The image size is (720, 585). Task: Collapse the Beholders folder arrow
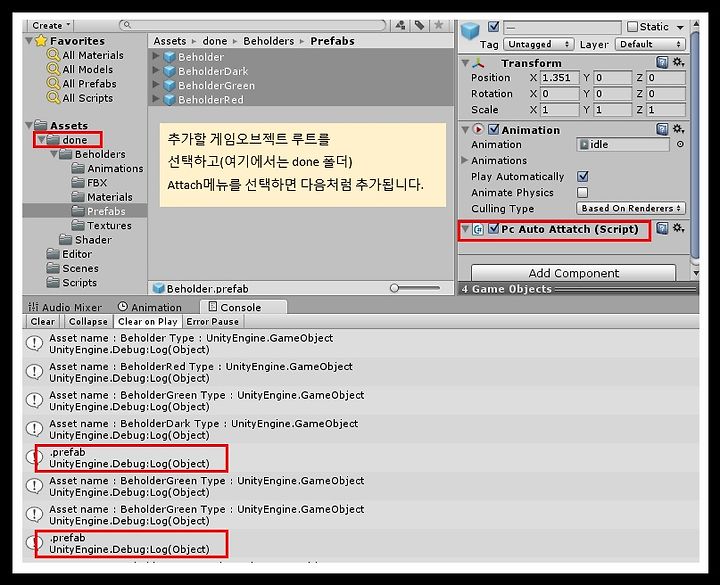pyautogui.click(x=54, y=154)
